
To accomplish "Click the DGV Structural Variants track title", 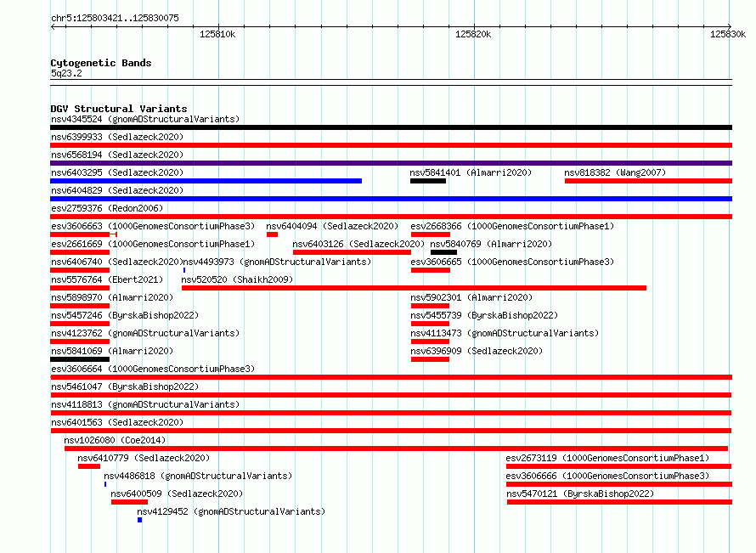I will (119, 109).
